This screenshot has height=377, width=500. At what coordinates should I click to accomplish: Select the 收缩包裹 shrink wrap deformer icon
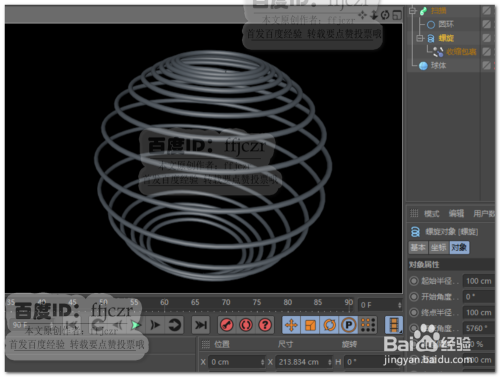point(438,52)
